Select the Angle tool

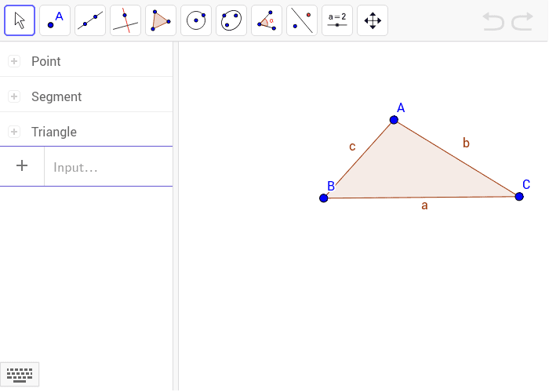point(267,20)
